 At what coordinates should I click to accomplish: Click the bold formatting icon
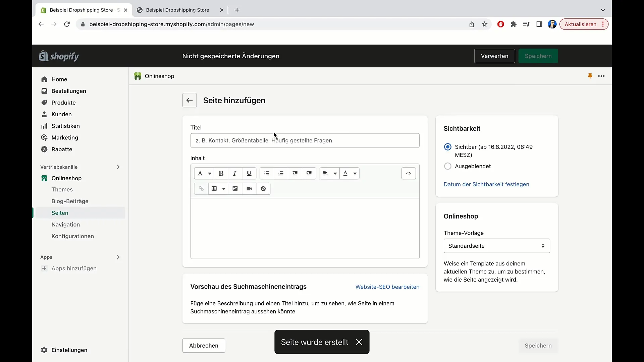click(x=221, y=173)
